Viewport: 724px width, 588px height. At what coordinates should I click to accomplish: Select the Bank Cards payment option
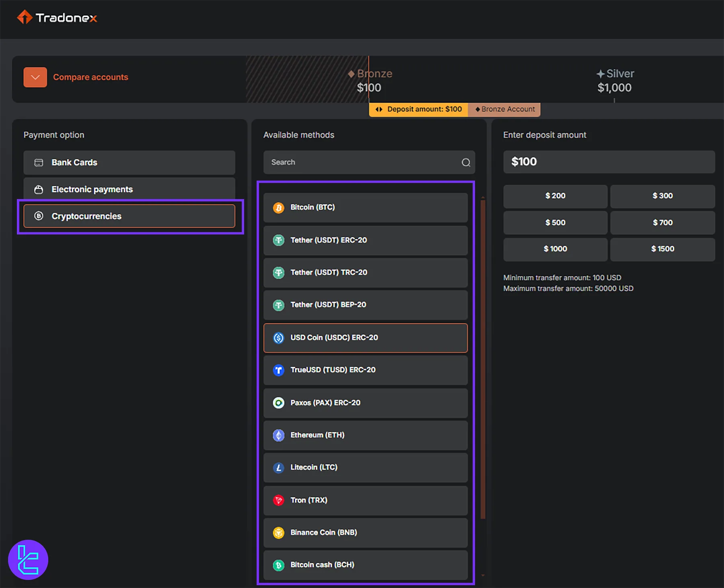129,162
